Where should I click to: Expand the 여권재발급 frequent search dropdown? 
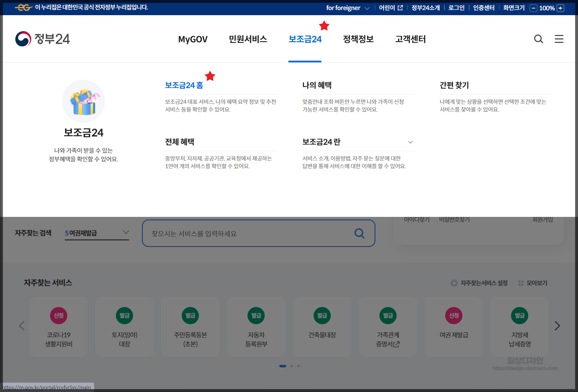(126, 232)
